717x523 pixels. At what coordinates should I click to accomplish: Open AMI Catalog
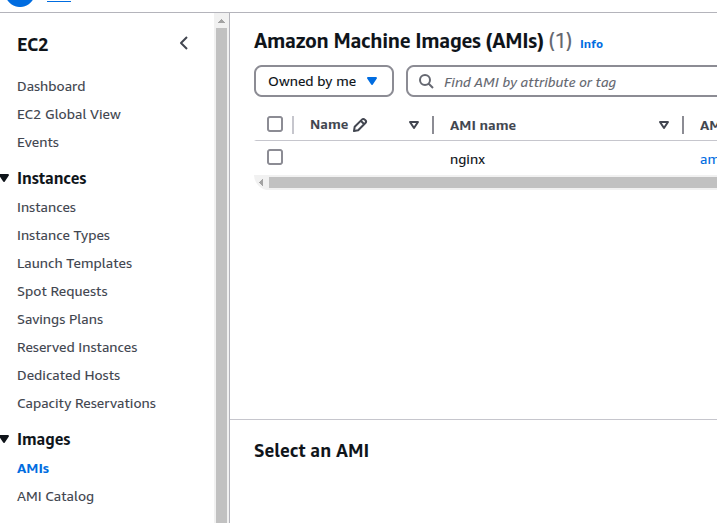55,496
